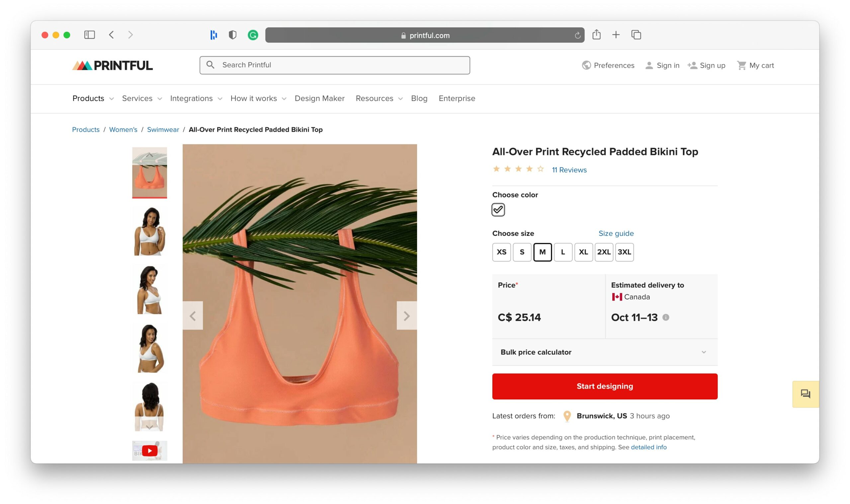Open the Blog menu item
The height and width of the screenshot is (504, 850).
(x=419, y=99)
